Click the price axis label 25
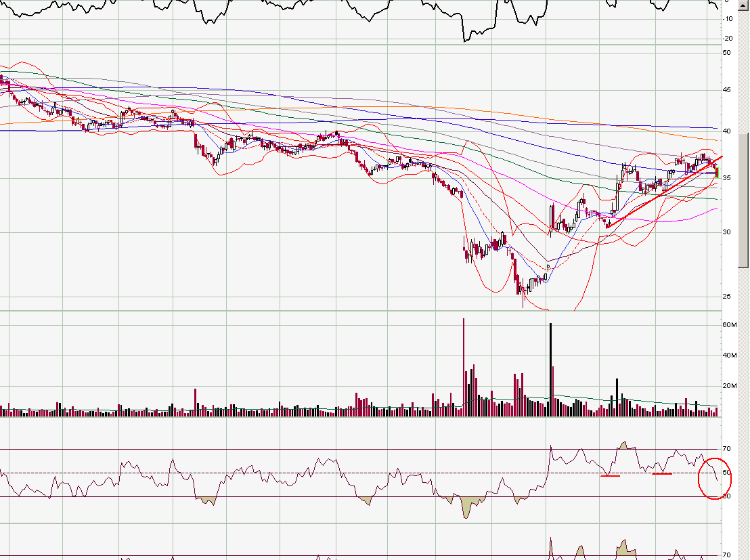The image size is (750, 560). (x=726, y=297)
